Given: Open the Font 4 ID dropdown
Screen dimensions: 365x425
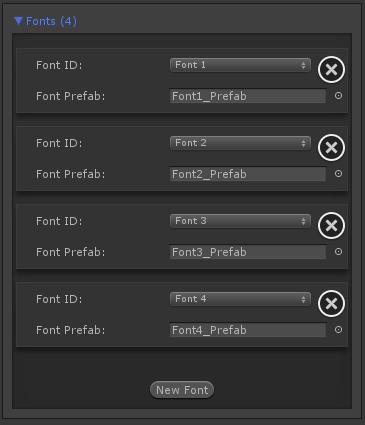Looking at the screenshot, I should (240, 299).
